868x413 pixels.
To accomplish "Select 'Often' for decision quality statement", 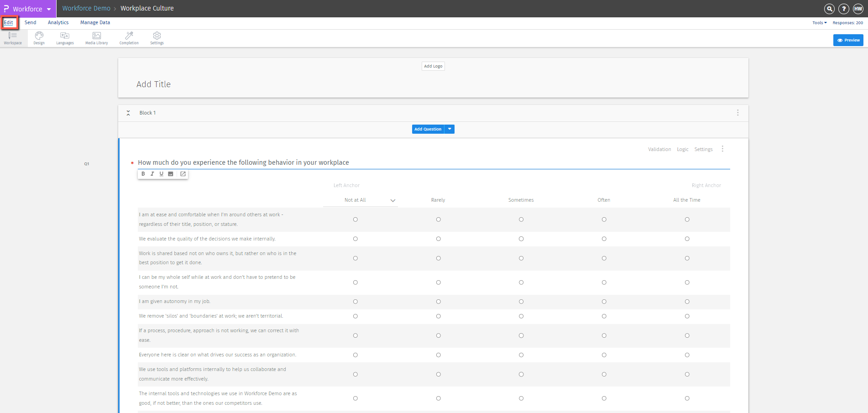I will (x=604, y=239).
